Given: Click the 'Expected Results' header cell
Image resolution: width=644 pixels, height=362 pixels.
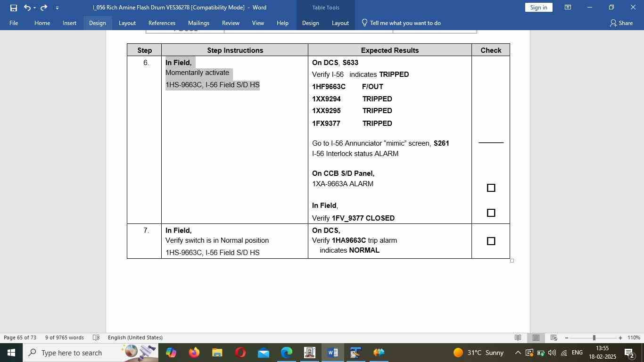Looking at the screenshot, I should (390, 50).
